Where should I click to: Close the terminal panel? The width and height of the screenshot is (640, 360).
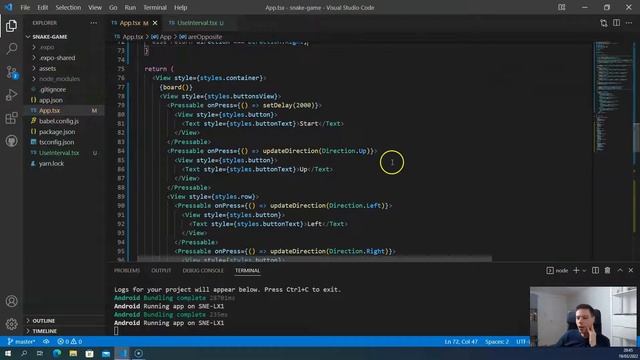pyautogui.click(x=631, y=270)
